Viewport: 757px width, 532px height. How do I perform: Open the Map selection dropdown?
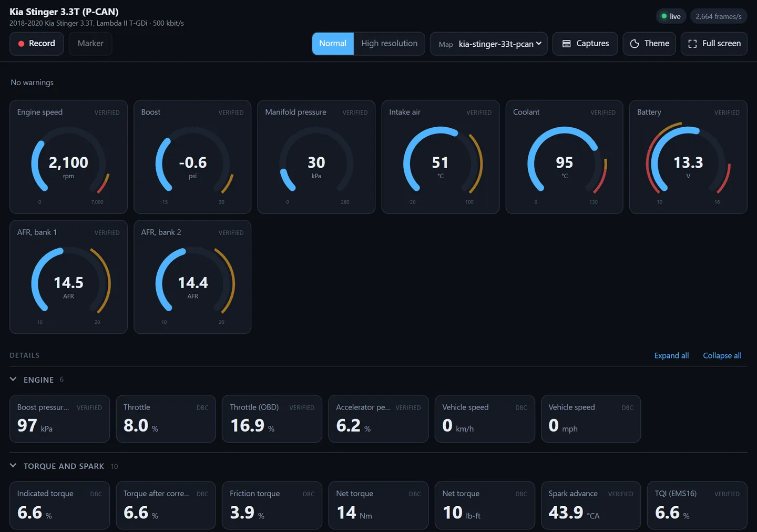pyautogui.click(x=488, y=44)
